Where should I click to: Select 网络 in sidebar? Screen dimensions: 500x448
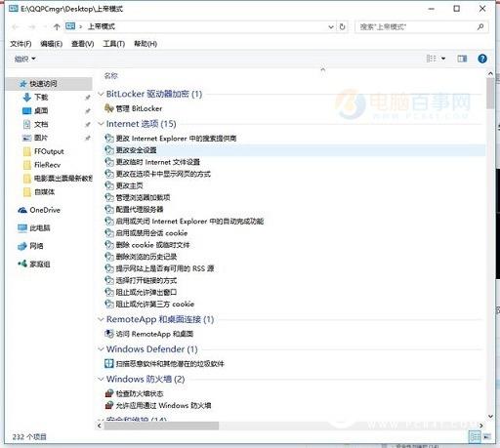[x=36, y=246]
